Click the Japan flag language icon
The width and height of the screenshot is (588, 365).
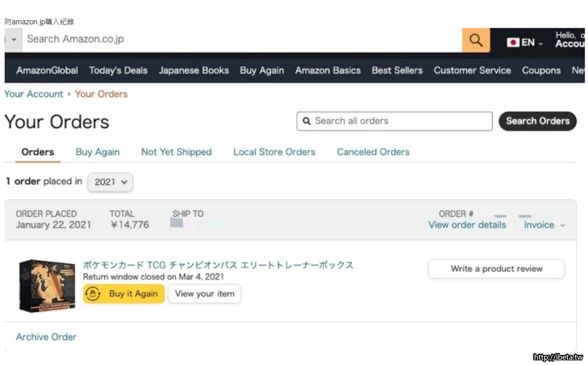click(x=513, y=43)
